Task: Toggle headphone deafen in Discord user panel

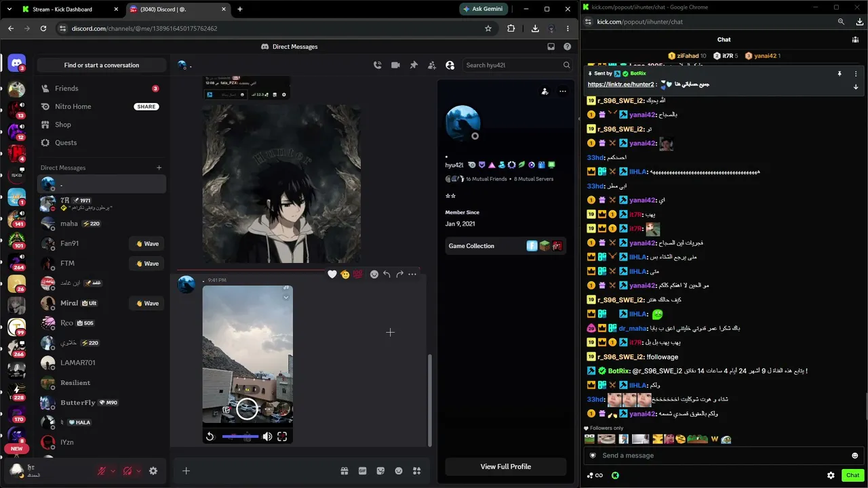Action: (x=127, y=471)
